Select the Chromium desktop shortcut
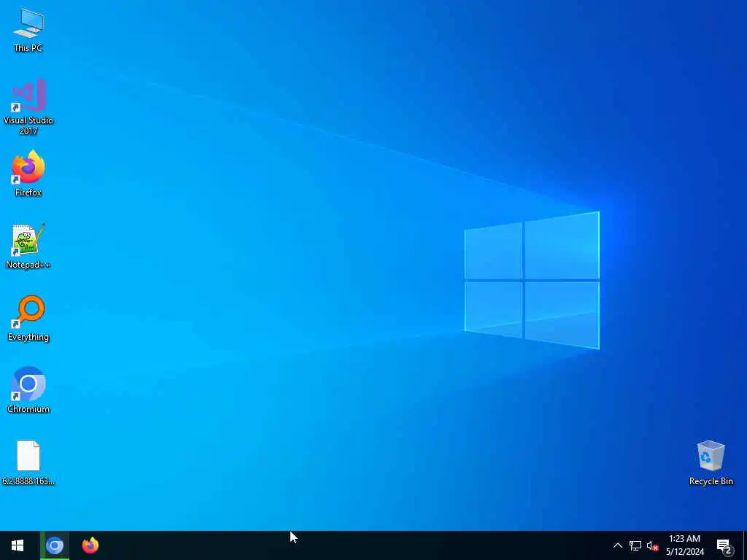747x560 pixels. pyautogui.click(x=28, y=390)
